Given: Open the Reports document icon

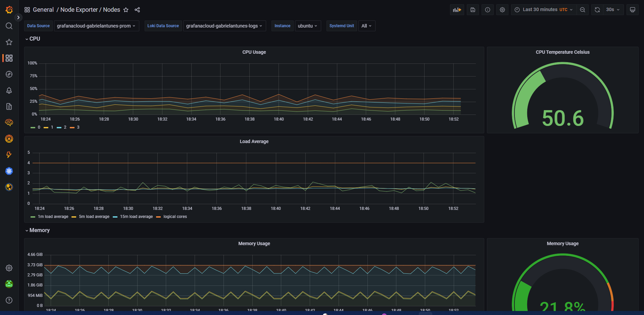Looking at the screenshot, I should point(9,106).
